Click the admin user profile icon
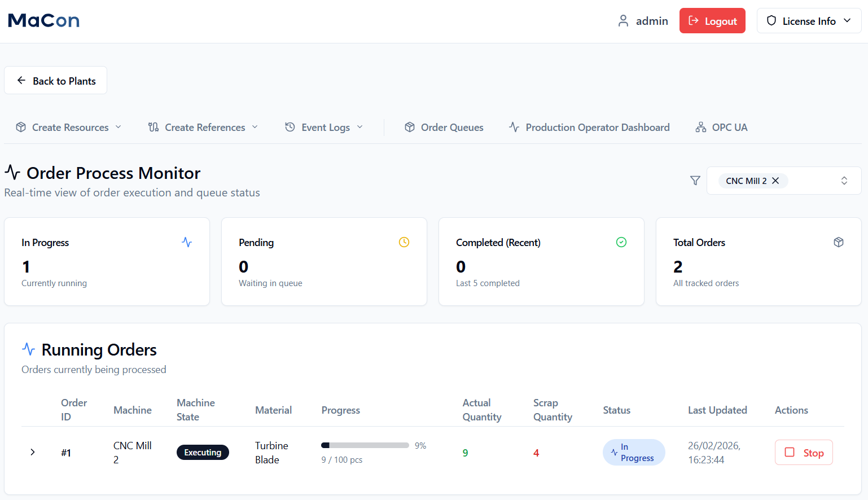868x500 pixels. coord(623,21)
